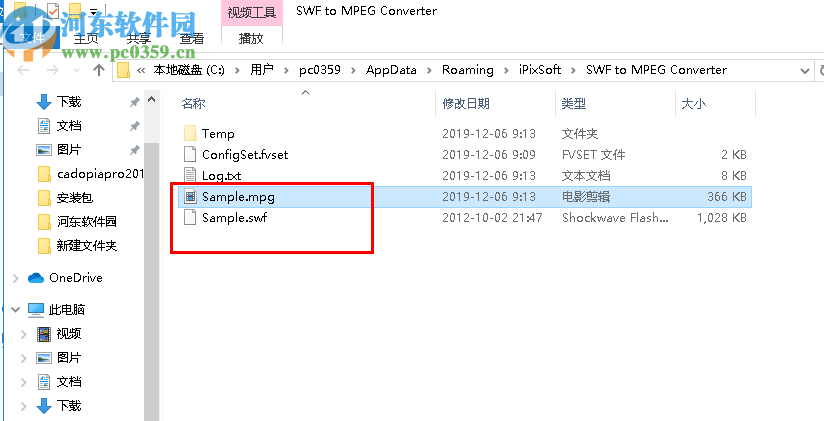Viewport: 824px width, 421px height.
Task: Select the 此电脑 computer icon
Action: (x=36, y=310)
